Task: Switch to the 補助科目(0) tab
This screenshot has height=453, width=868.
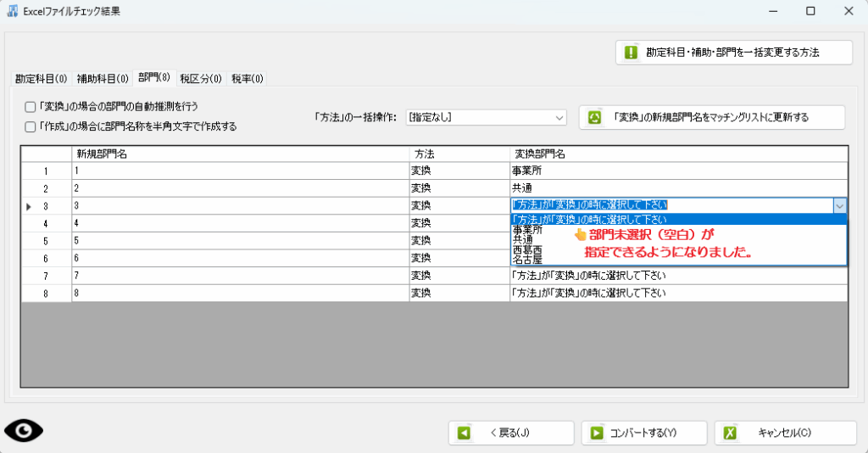Action: (x=103, y=79)
